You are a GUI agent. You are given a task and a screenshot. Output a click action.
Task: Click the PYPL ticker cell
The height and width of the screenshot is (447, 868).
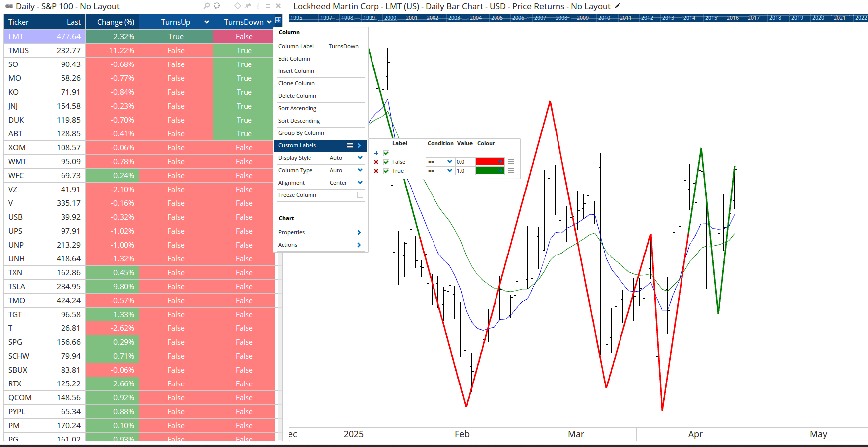pos(23,412)
